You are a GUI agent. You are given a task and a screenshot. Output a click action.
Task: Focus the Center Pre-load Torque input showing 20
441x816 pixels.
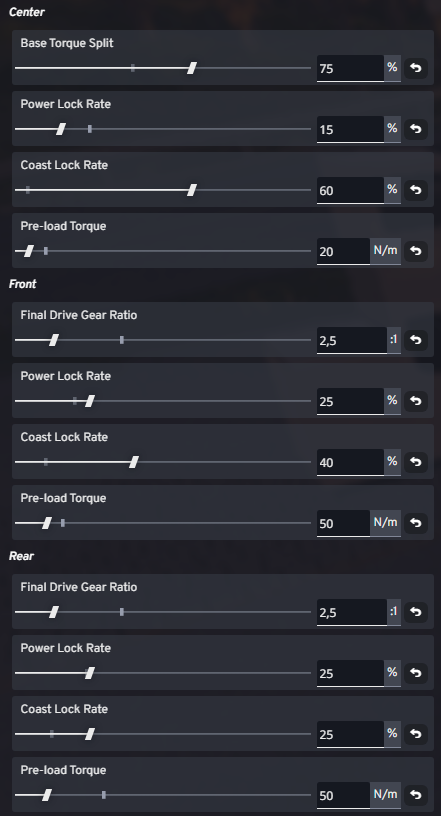point(344,251)
